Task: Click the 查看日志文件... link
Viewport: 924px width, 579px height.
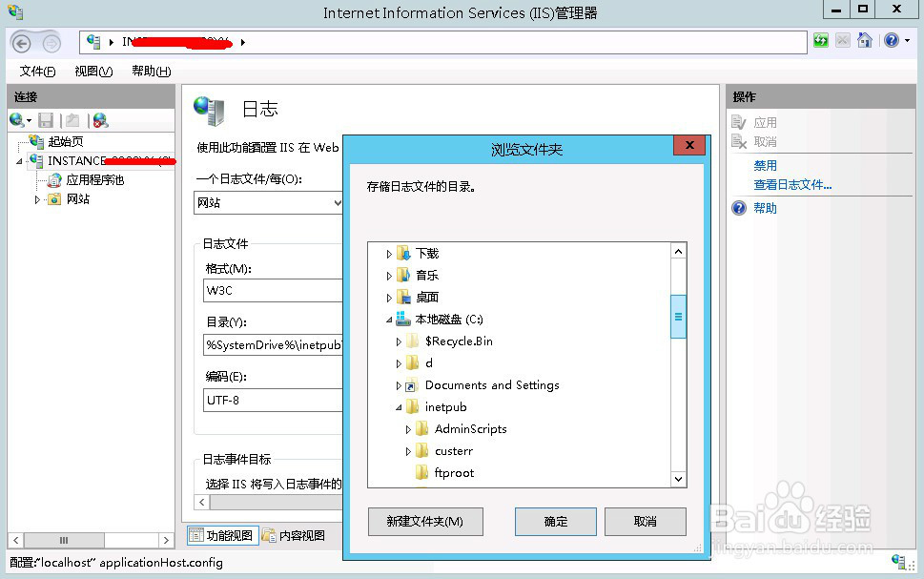Action: point(792,184)
